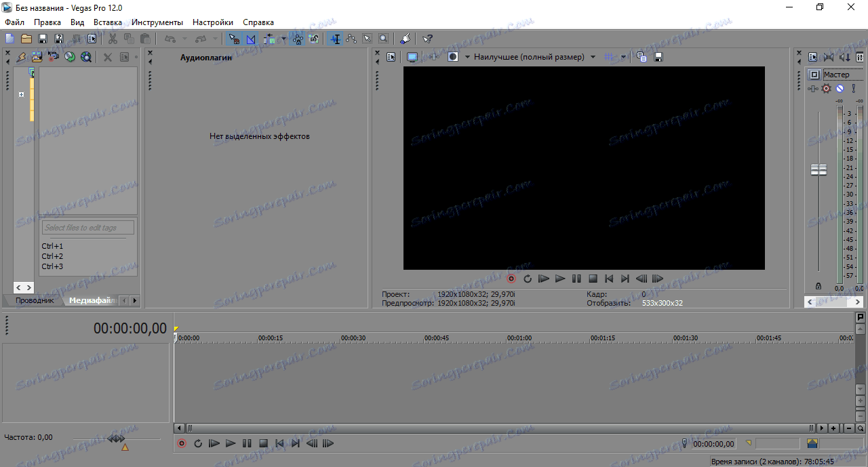Toggle Split Screen View button
The height and width of the screenshot is (467, 868).
452,57
